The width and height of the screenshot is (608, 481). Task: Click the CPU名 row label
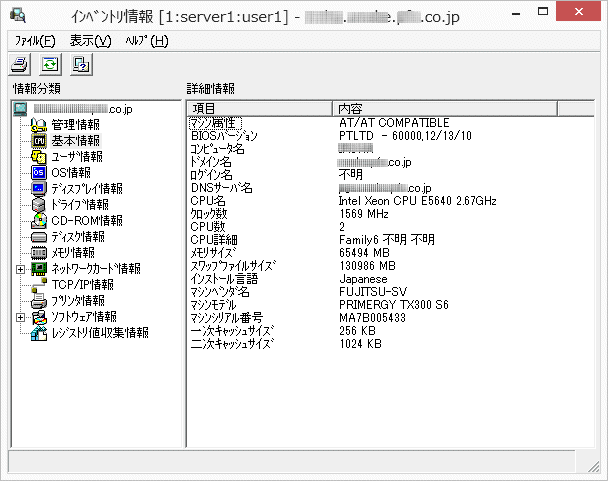(x=208, y=201)
